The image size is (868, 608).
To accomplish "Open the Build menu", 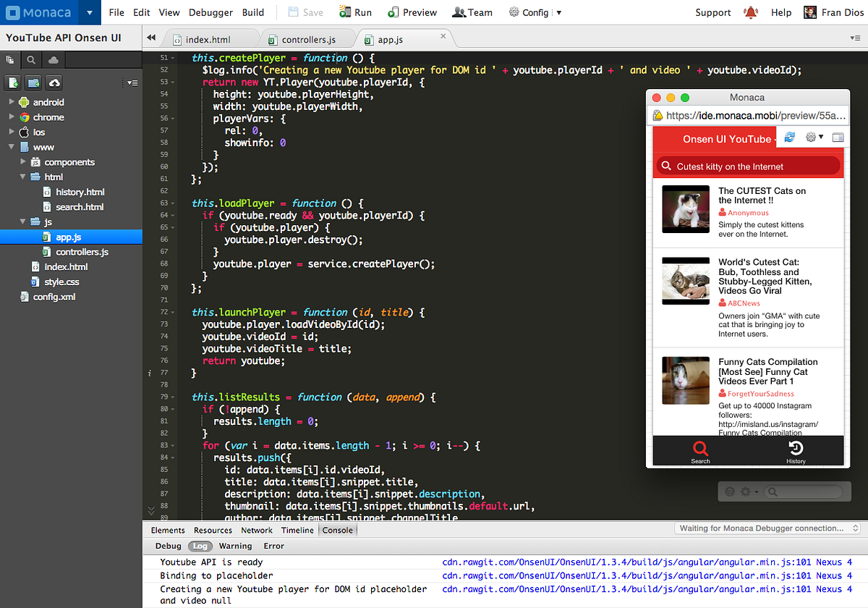I will tap(253, 12).
